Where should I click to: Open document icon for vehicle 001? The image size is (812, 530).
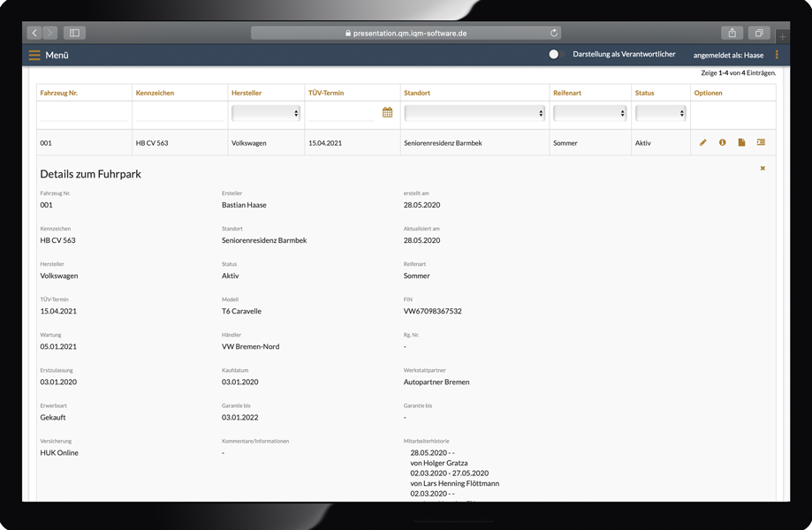pyautogui.click(x=741, y=142)
